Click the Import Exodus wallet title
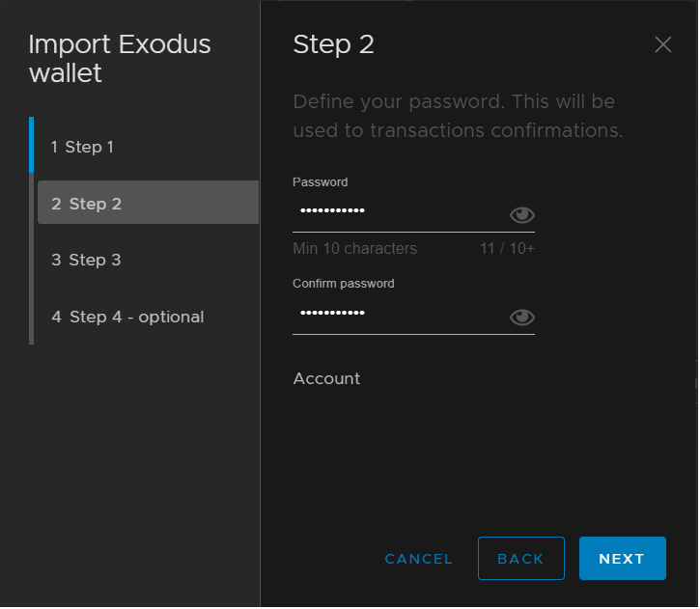The height and width of the screenshot is (609, 700). pyautogui.click(x=120, y=59)
